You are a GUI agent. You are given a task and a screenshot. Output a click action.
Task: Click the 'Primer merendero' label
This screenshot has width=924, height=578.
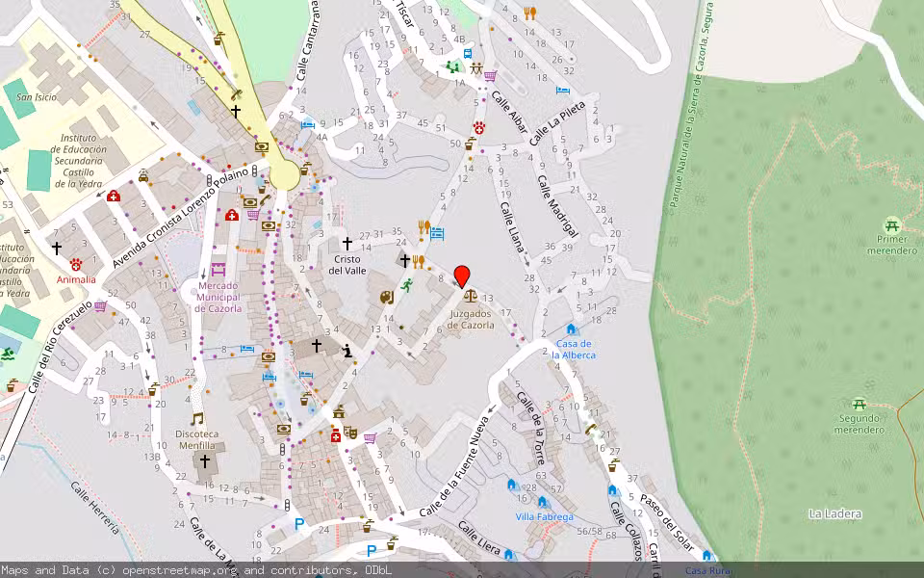tap(892, 245)
